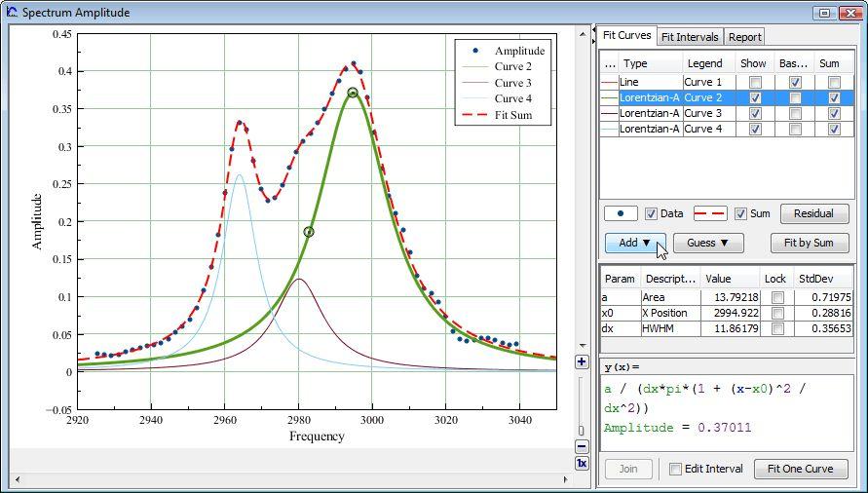Viewport: 868px width, 493px height.
Task: Click the Fit One Curve button
Action: pyautogui.click(x=801, y=469)
